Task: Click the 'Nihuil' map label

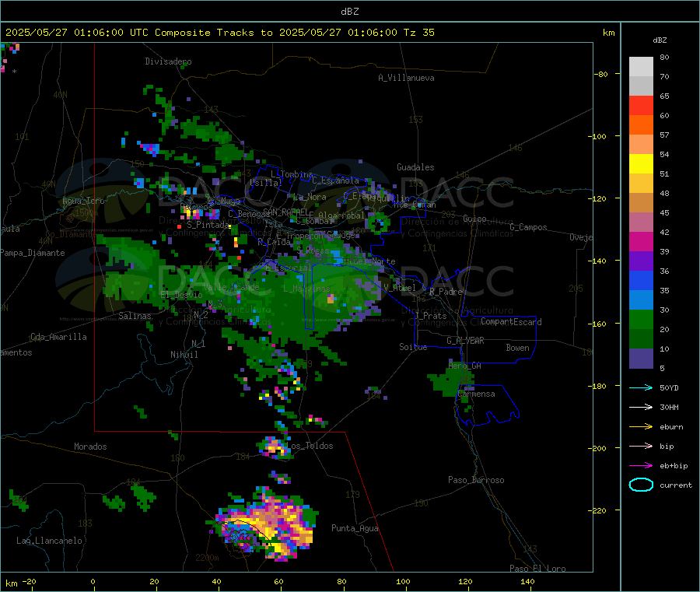Action: click(184, 355)
